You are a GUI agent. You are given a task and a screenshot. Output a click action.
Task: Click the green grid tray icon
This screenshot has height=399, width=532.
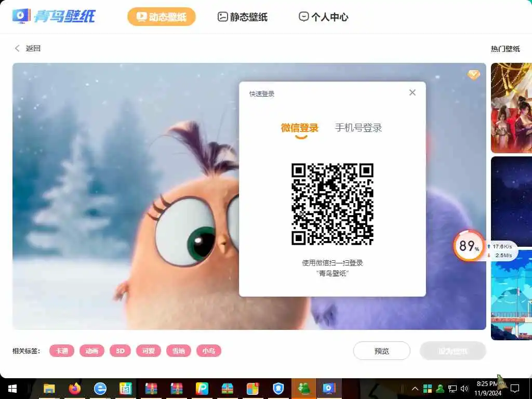(x=428, y=389)
